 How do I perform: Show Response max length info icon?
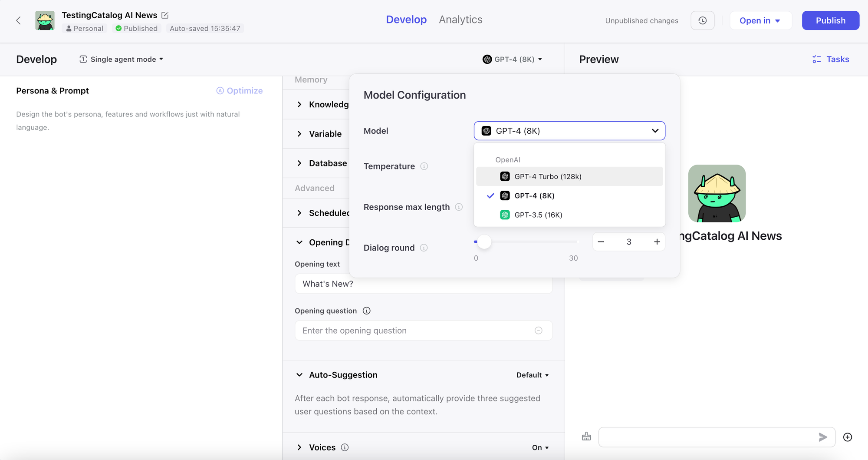tap(459, 207)
